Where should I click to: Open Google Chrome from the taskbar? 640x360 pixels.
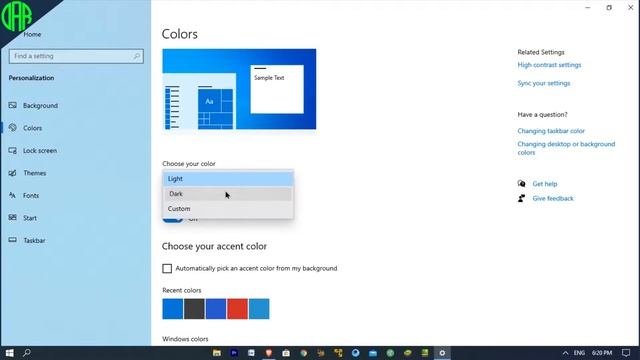304,353
